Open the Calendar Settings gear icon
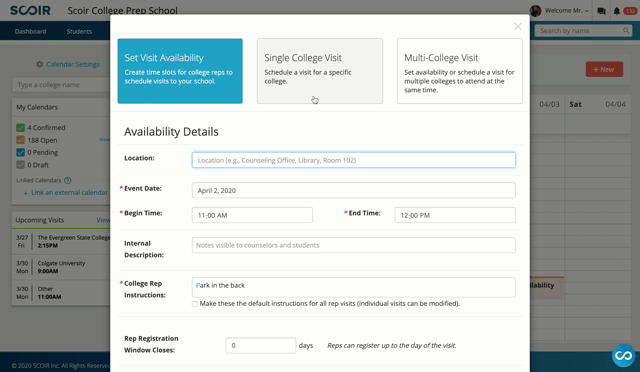Viewport: 640px width, 372px height. (40, 64)
